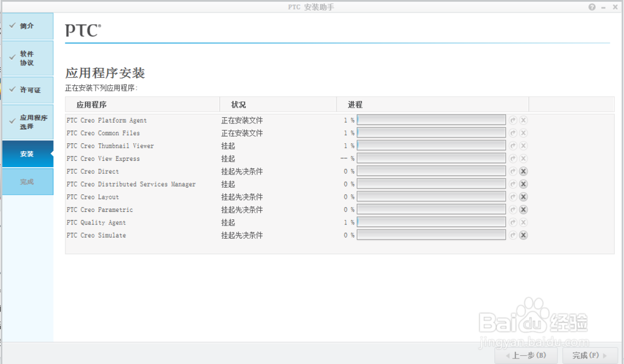This screenshot has height=364, width=624.
Task: Click the help question mark icon
Action: (592, 7)
